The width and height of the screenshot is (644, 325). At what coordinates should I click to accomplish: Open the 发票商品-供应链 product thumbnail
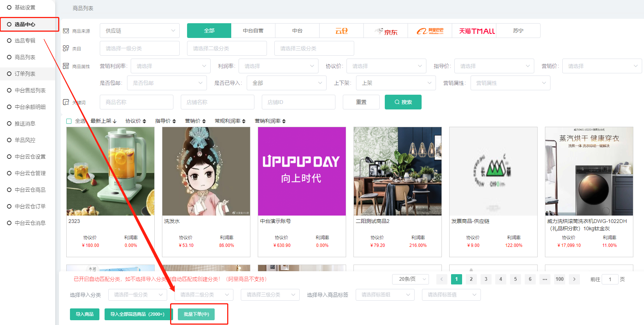pos(493,171)
